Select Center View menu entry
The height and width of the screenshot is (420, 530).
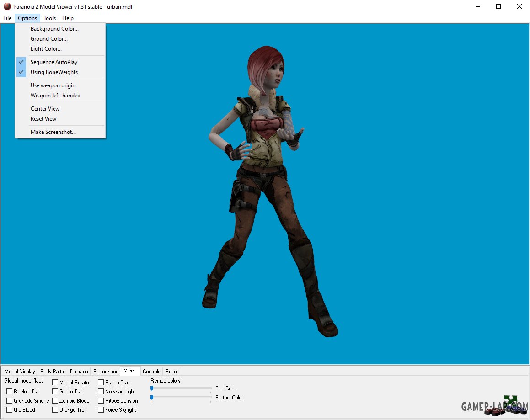60,109
